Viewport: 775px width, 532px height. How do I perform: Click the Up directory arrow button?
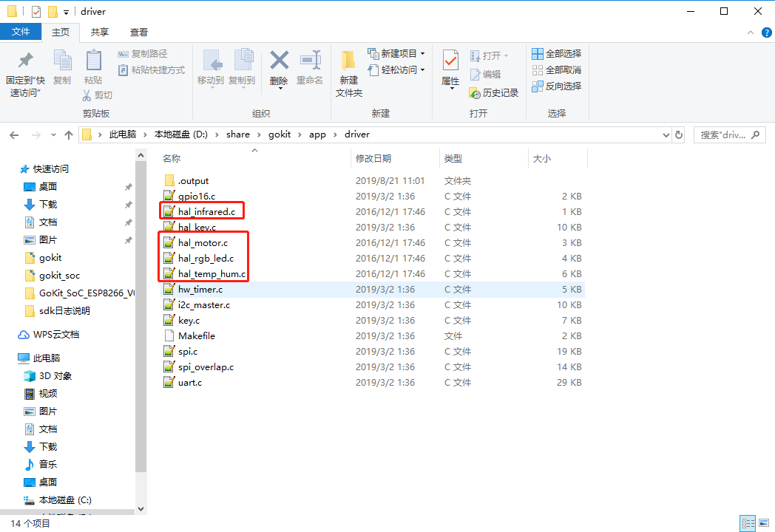coord(69,135)
